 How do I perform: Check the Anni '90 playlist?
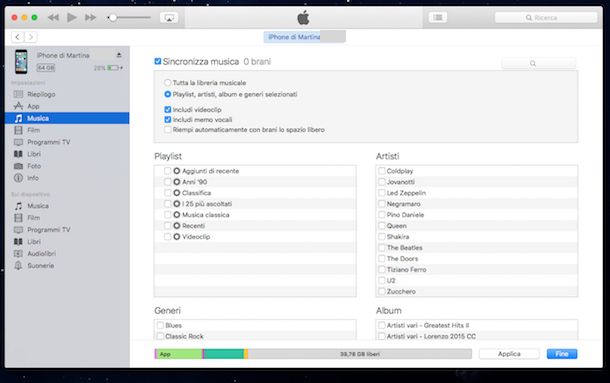click(168, 182)
